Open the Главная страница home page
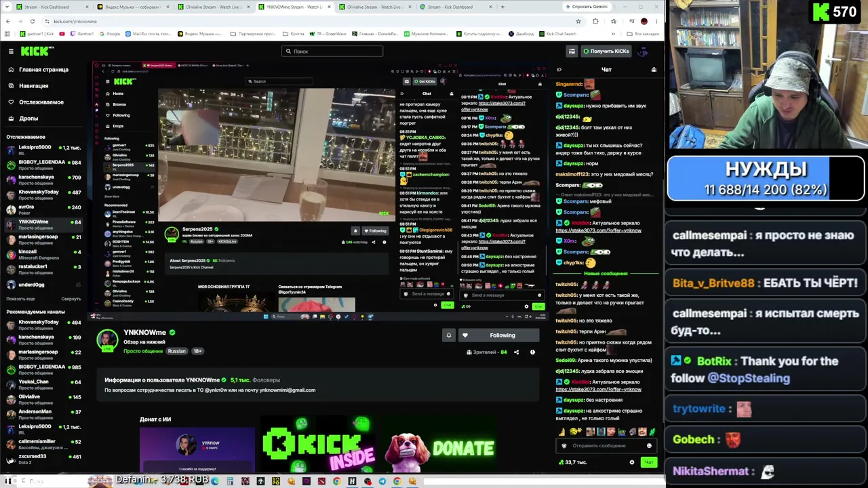Screen dimensions: 868x488 tap(43, 69)
